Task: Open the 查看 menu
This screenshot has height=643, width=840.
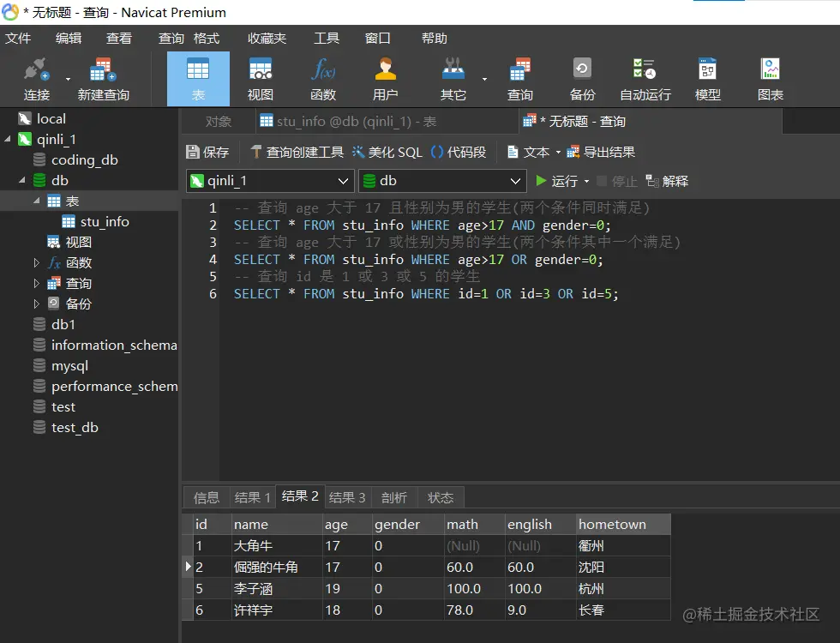Action: pos(119,38)
